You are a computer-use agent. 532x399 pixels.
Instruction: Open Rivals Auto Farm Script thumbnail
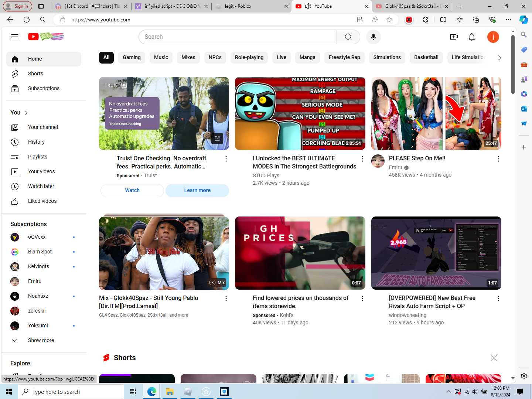436,253
